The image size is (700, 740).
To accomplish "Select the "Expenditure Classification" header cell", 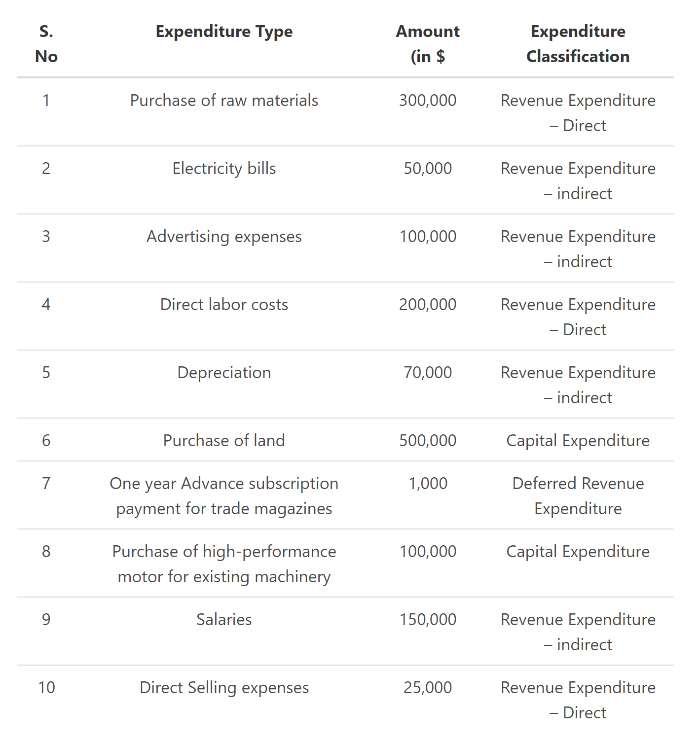I will click(x=578, y=44).
